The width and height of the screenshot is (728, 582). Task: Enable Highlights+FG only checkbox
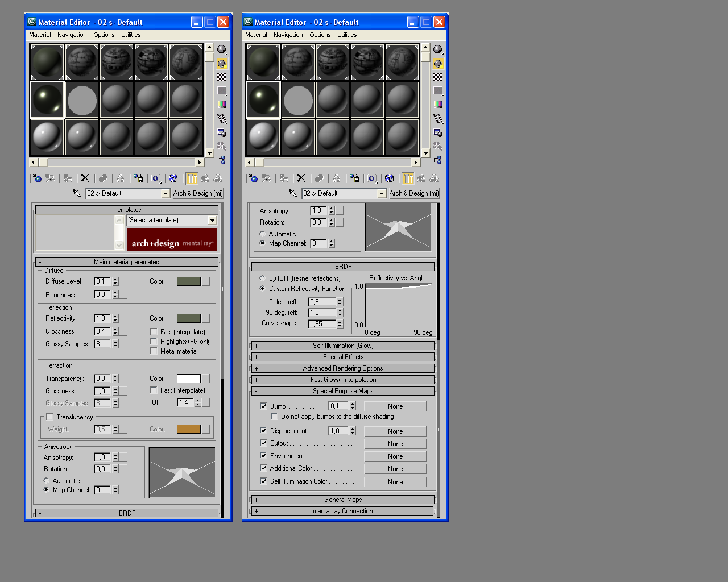point(154,341)
